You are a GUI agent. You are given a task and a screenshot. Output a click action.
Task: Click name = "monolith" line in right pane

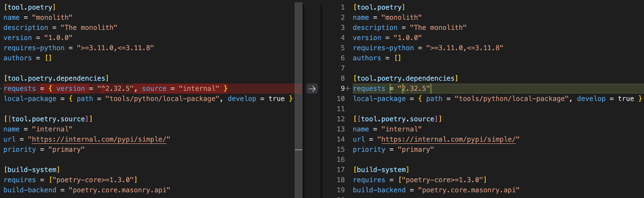[x=387, y=18]
